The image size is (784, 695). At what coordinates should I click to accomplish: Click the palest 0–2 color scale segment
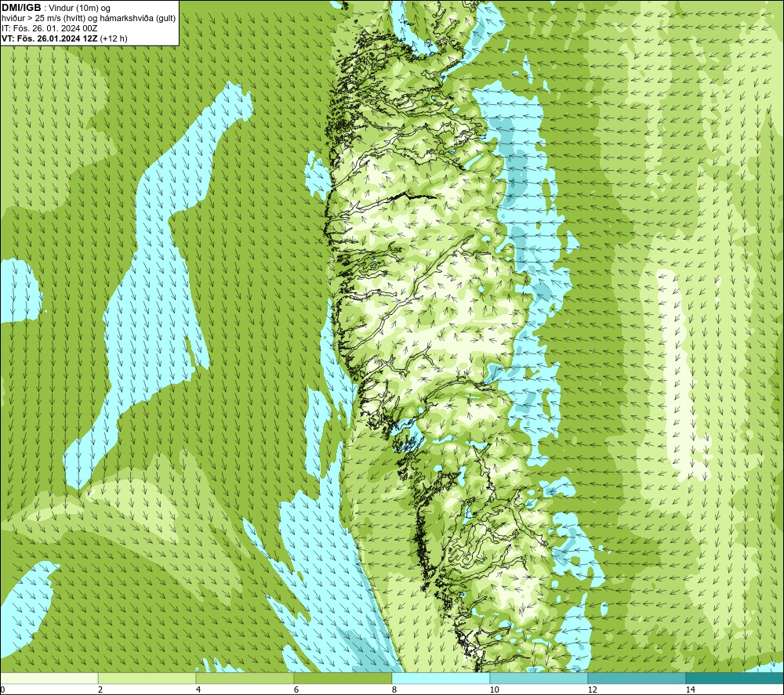pyautogui.click(x=49, y=678)
